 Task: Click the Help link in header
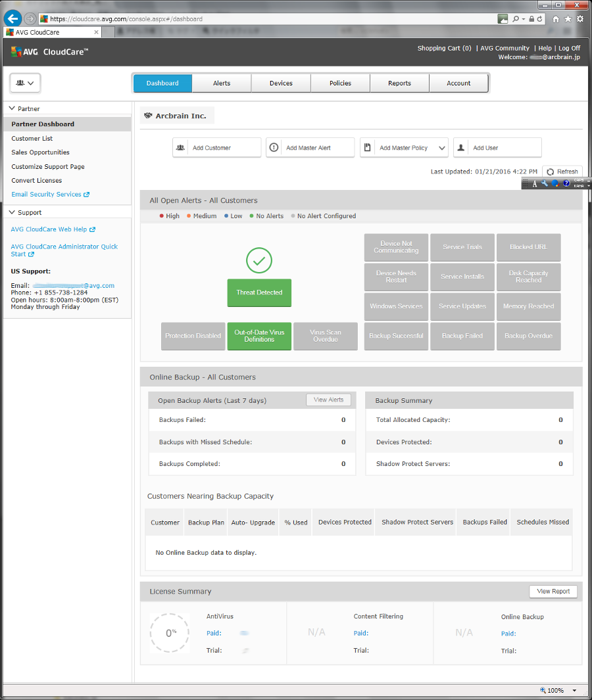click(x=545, y=48)
